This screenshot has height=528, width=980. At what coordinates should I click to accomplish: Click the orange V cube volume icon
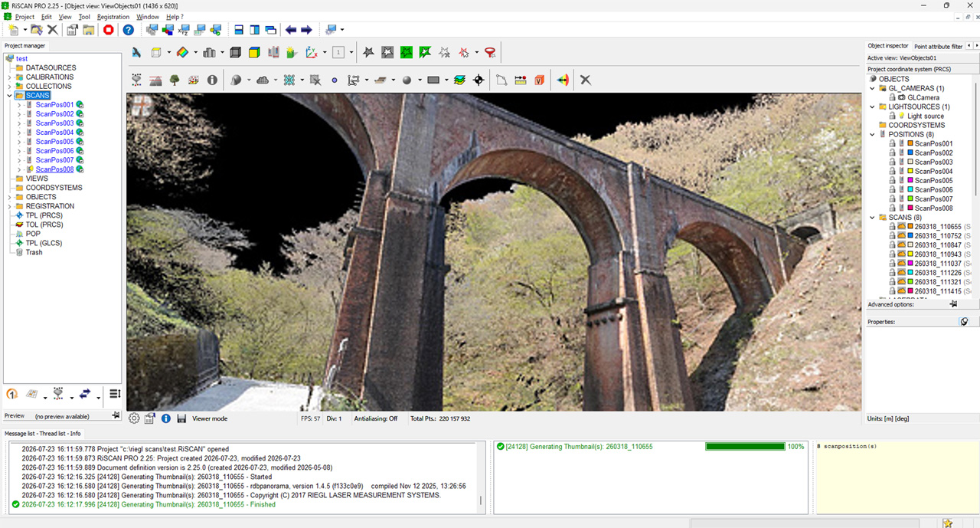540,80
